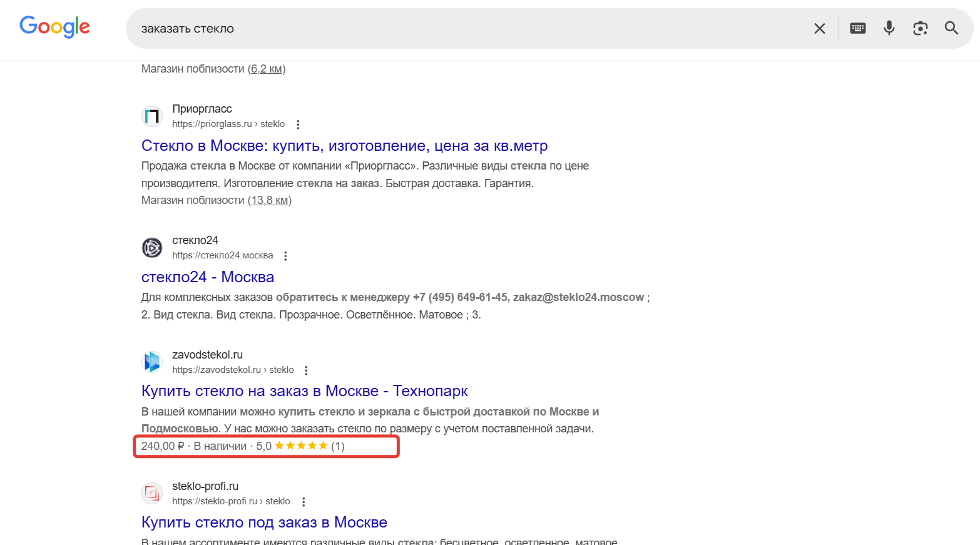The image size is (980, 545).
Task: Open 'стекло24 - Москва' result
Action: 208,277
